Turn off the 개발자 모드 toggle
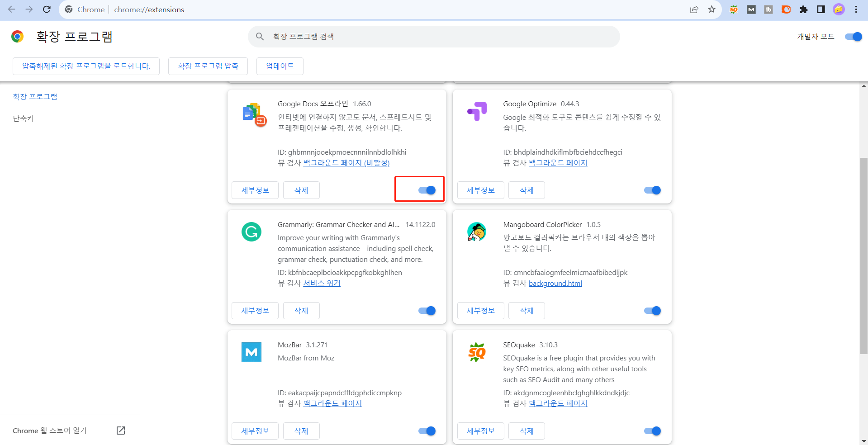The height and width of the screenshot is (445, 868). (x=853, y=37)
